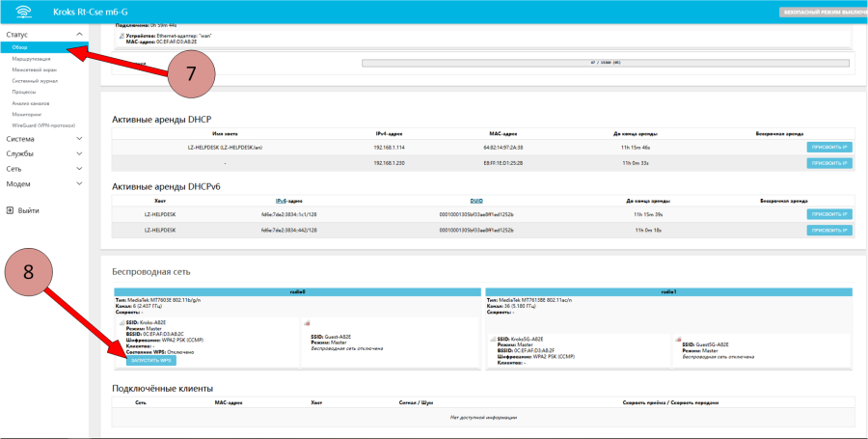
Task: Open the Маршрутизация page in sidebar
Action: pos(32,60)
